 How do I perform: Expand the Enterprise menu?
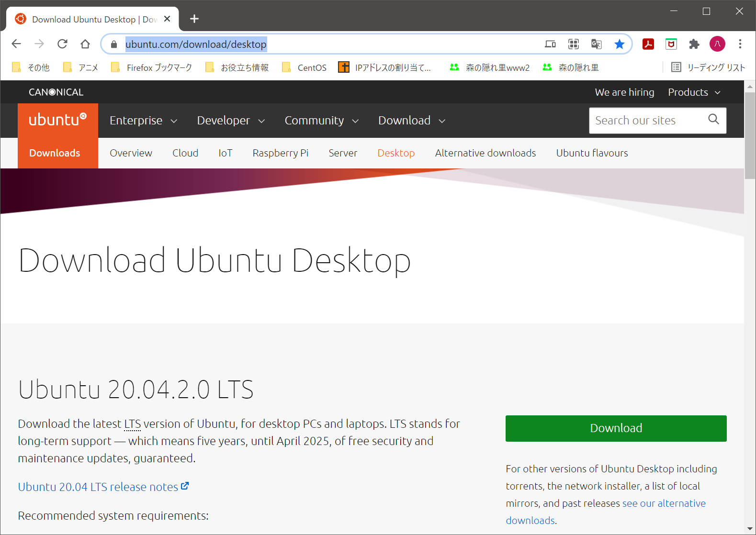point(144,121)
